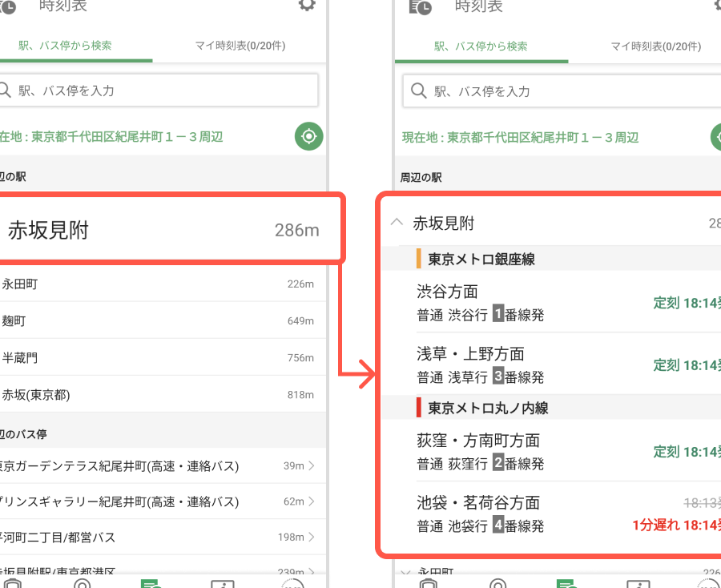721x588 pixels.
Task: Open 永田町 226m station row in left screen
Action: (163, 284)
